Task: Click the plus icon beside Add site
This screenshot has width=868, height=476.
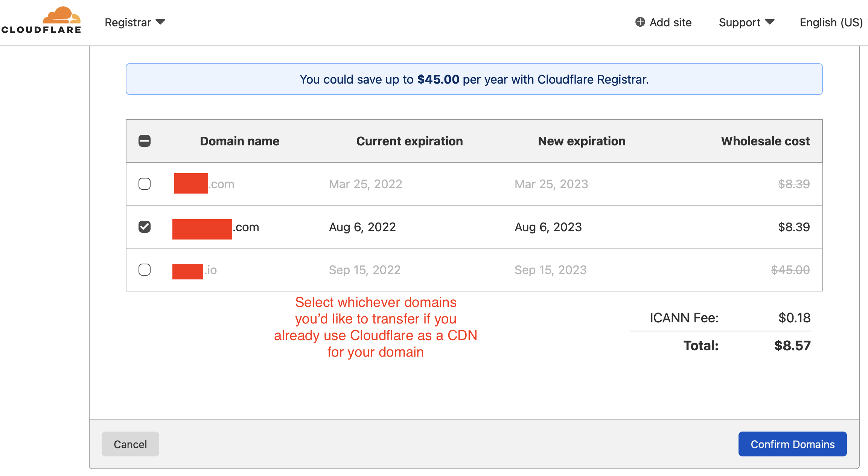Action: (640, 22)
